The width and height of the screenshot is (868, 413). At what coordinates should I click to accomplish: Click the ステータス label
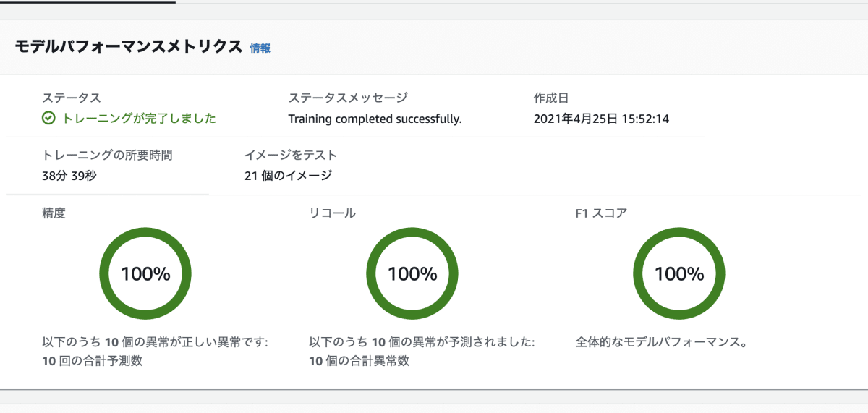71,98
